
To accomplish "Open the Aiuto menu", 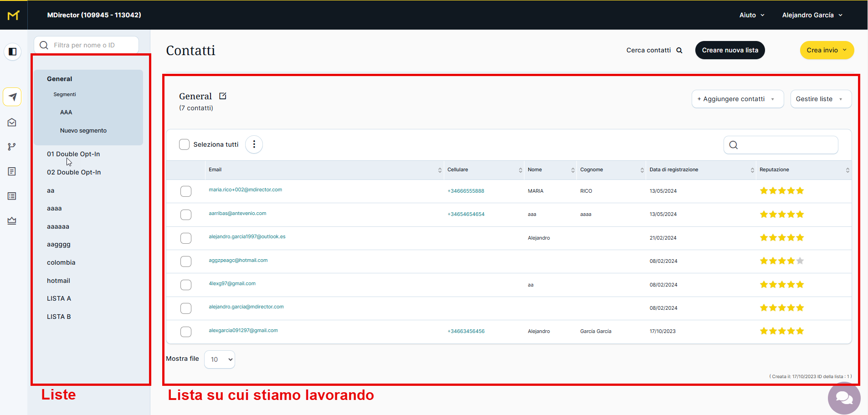I will point(751,15).
